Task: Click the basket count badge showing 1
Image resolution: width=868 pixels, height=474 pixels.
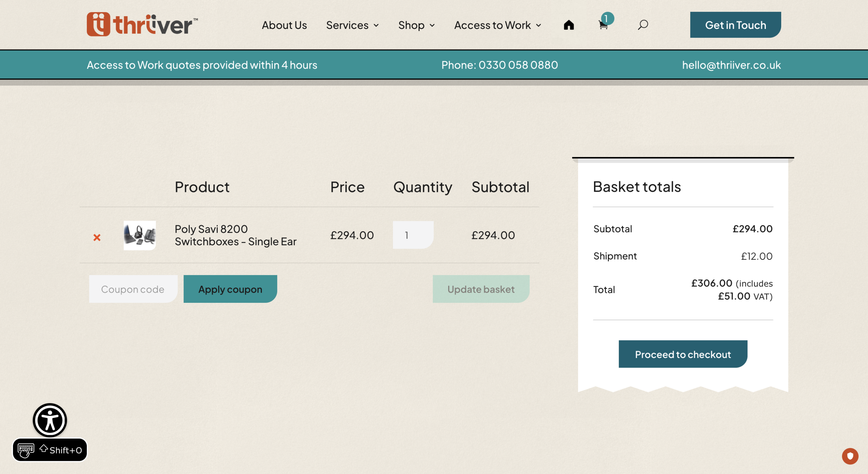Action: 608,18
